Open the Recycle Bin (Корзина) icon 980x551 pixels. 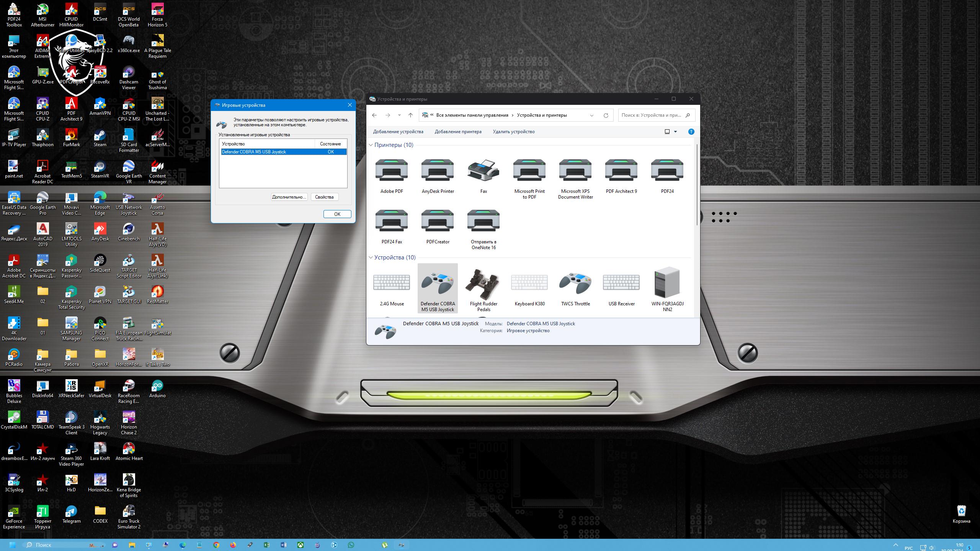tap(961, 514)
